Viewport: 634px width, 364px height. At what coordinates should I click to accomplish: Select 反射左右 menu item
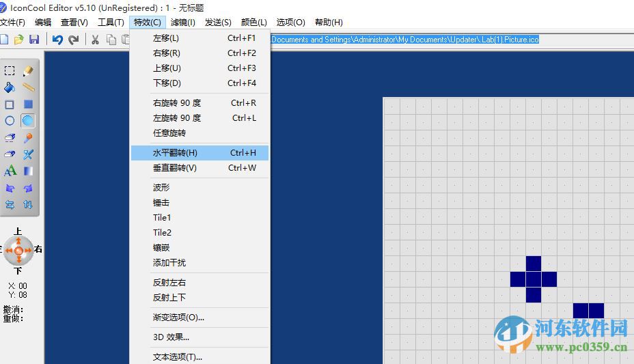click(x=199, y=283)
